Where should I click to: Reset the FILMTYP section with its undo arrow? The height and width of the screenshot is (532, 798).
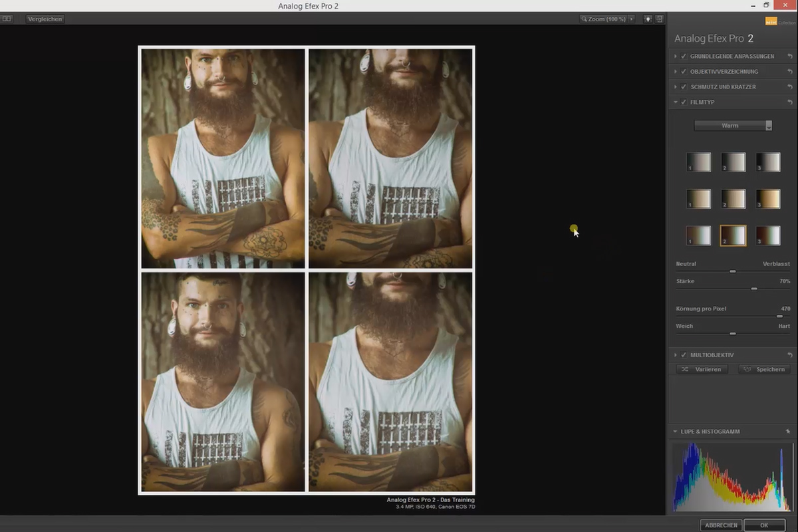pos(791,102)
